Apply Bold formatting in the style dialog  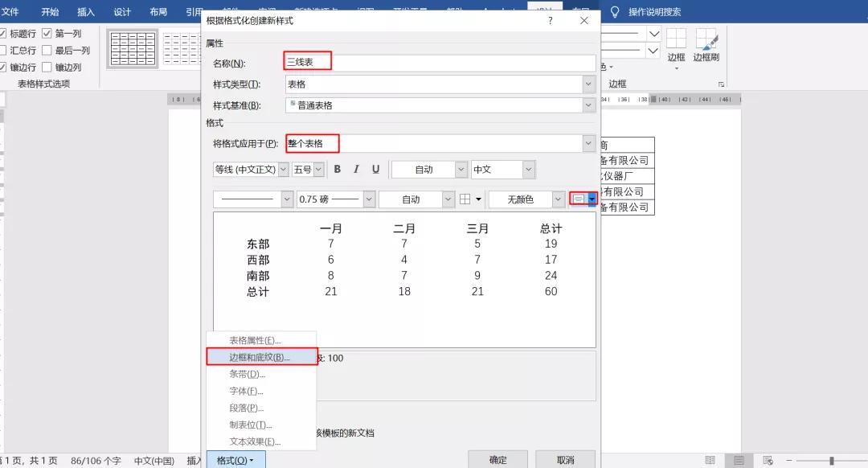coord(337,169)
